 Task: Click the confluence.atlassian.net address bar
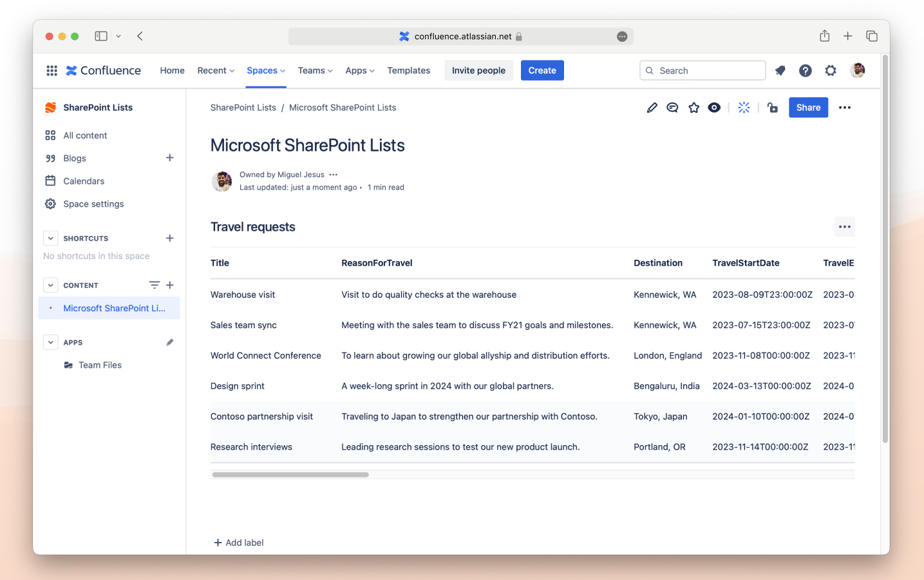click(461, 37)
